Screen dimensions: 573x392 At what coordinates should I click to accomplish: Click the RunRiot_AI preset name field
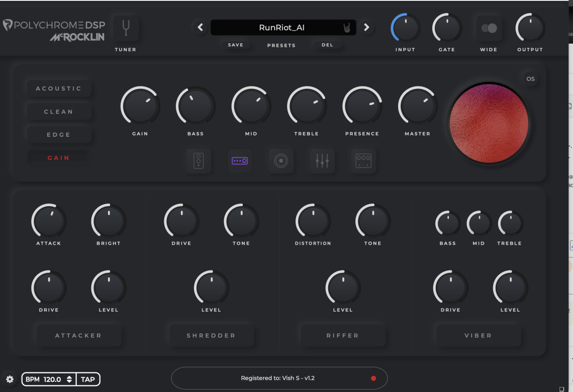[283, 28]
